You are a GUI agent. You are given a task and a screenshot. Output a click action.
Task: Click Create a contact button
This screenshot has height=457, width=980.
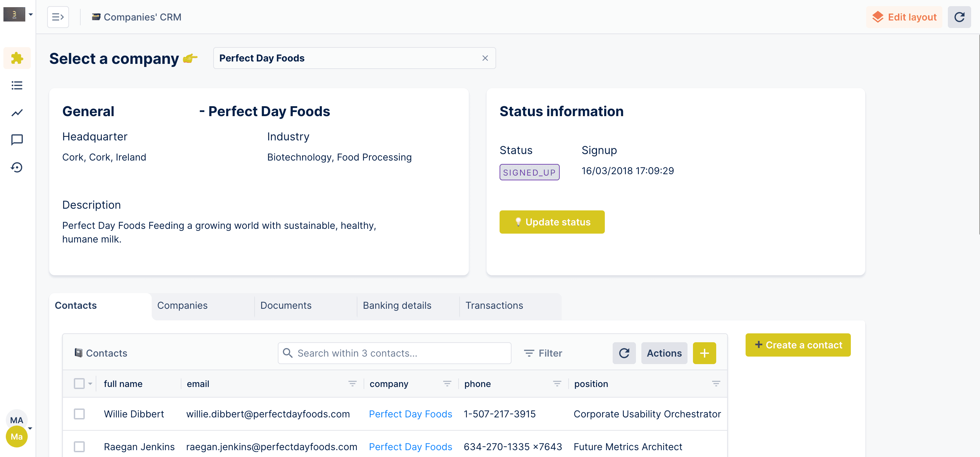click(798, 345)
